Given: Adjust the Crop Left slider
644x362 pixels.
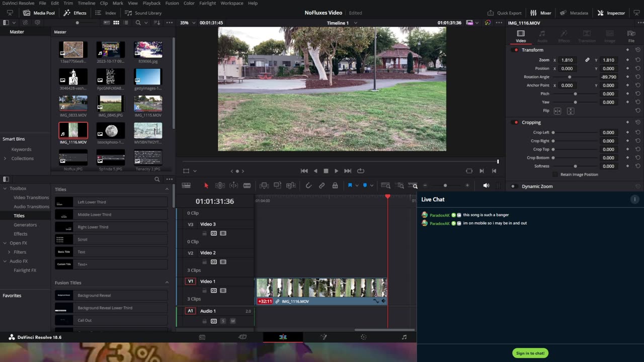Looking at the screenshot, I should pos(553,132).
